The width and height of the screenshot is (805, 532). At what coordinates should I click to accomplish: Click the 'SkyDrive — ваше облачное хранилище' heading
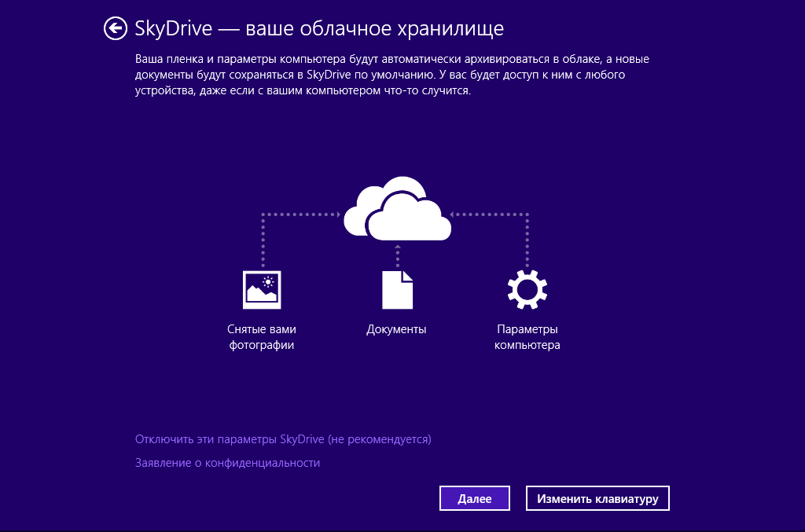(x=319, y=28)
